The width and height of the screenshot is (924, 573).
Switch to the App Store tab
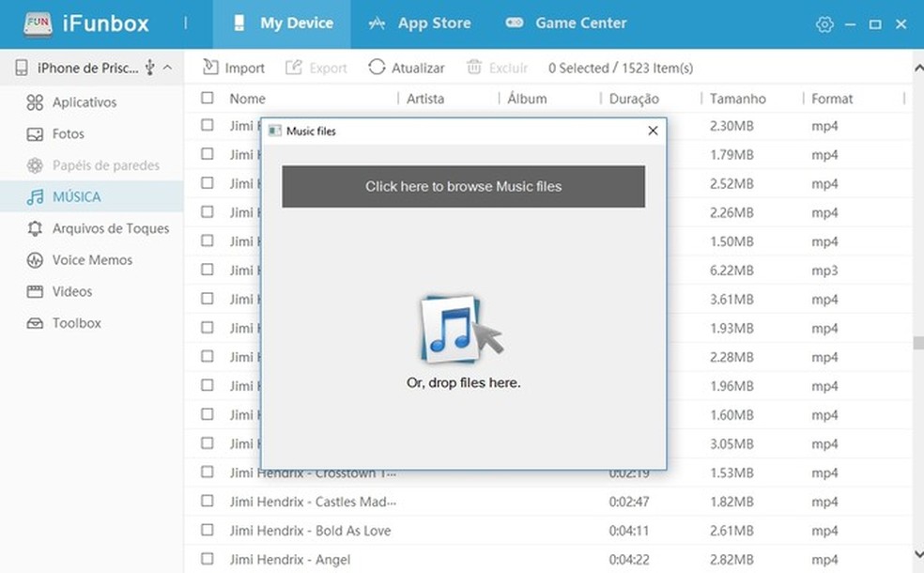(419, 23)
